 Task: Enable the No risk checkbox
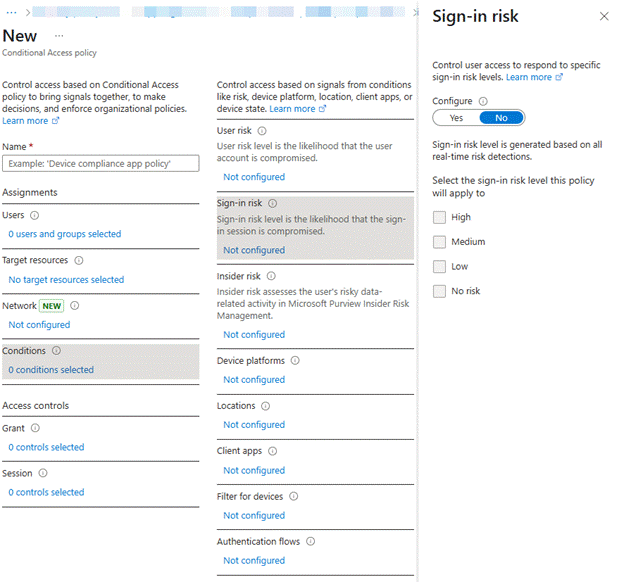pyautogui.click(x=439, y=291)
